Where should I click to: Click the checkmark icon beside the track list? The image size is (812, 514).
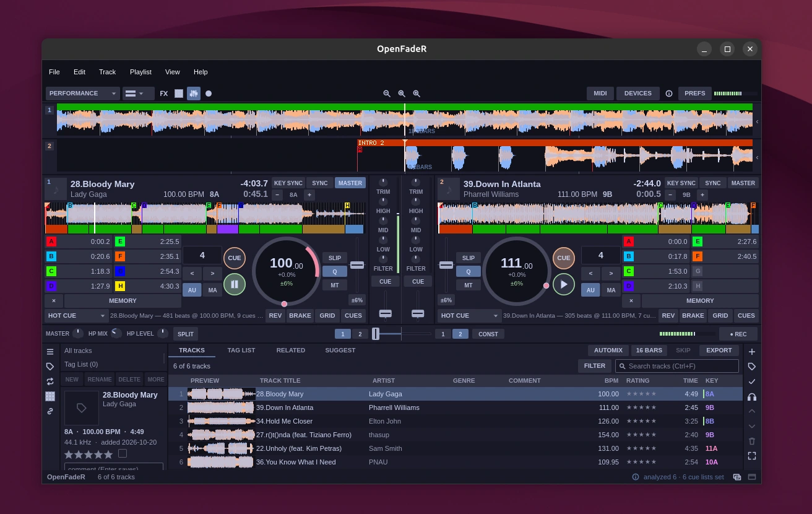pos(752,381)
